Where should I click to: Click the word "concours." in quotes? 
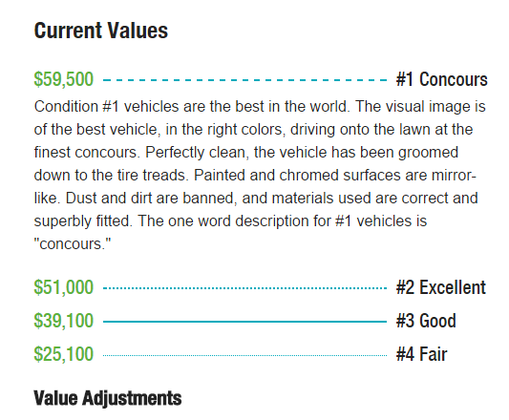click(x=73, y=244)
